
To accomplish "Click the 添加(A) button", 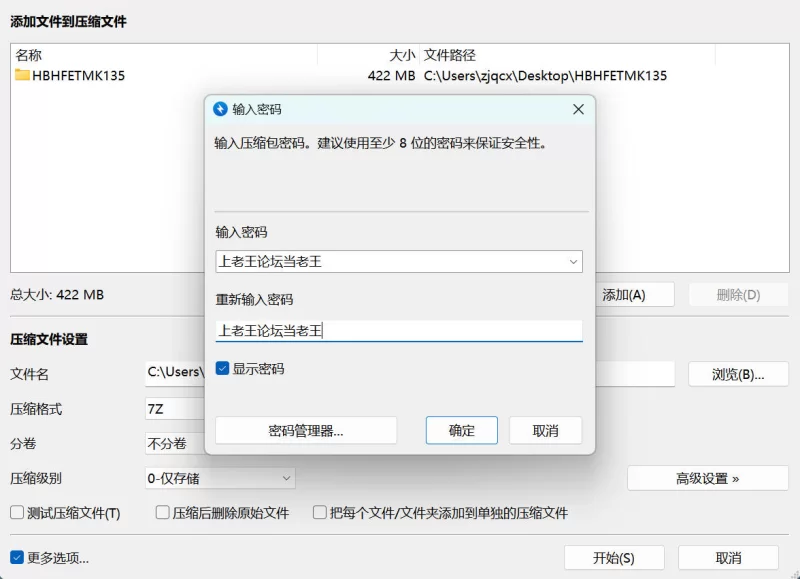I will coord(634,295).
